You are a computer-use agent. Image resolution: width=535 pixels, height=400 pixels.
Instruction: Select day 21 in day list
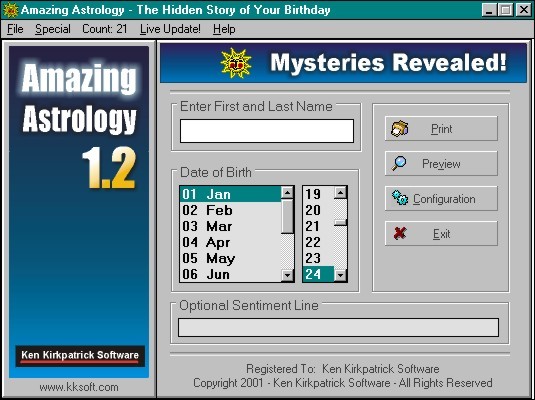point(318,226)
